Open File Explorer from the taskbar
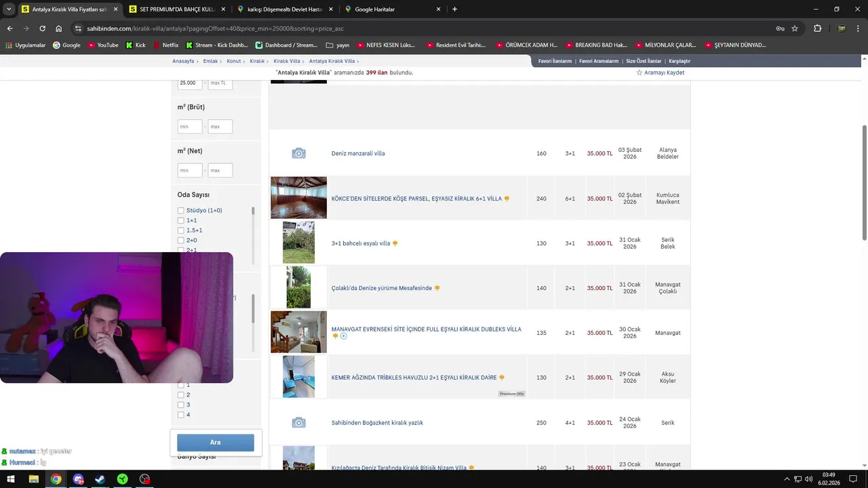 pyautogui.click(x=33, y=479)
